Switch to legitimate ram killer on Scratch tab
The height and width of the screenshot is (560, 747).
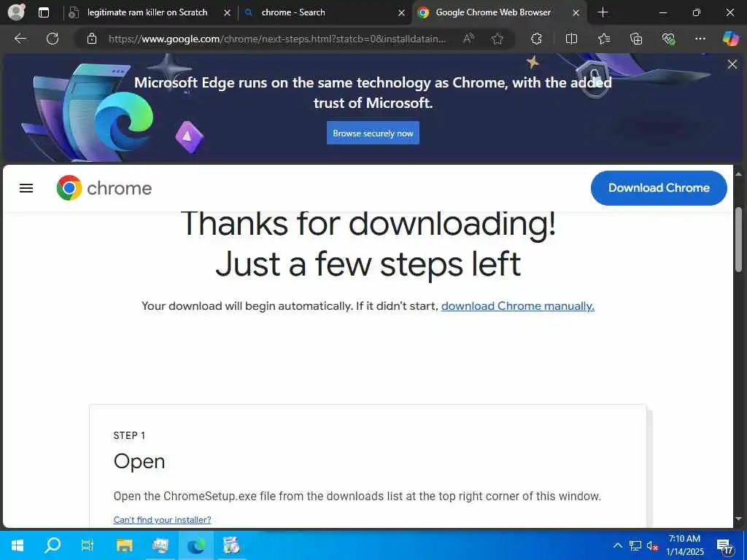click(147, 12)
